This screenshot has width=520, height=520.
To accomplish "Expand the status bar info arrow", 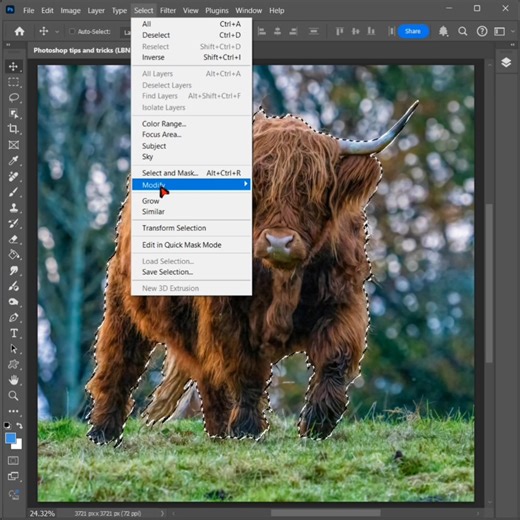I will pyautogui.click(x=162, y=513).
